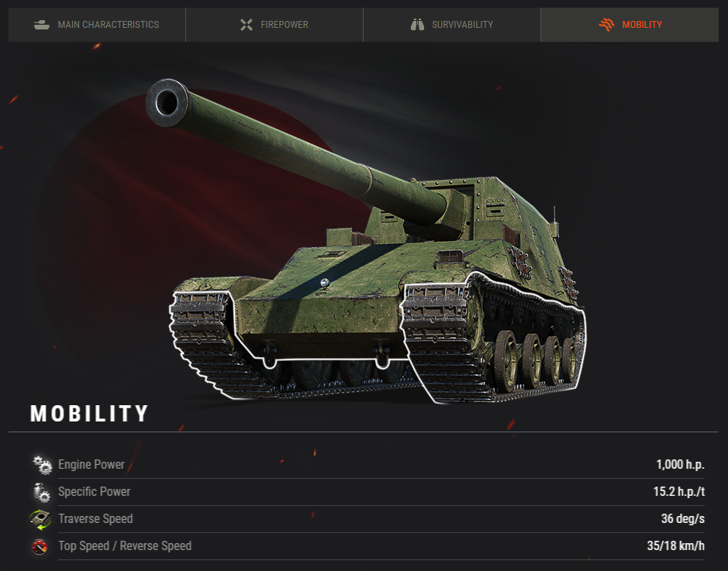Select the Engine Power label
Image resolution: width=728 pixels, height=571 pixels.
tap(91, 464)
